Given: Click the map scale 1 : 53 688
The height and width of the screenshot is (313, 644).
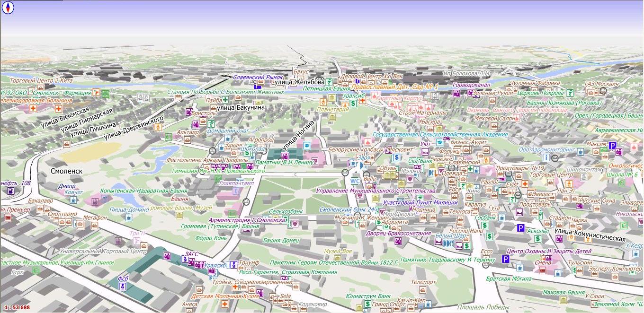Looking at the screenshot, I should 18,308.
